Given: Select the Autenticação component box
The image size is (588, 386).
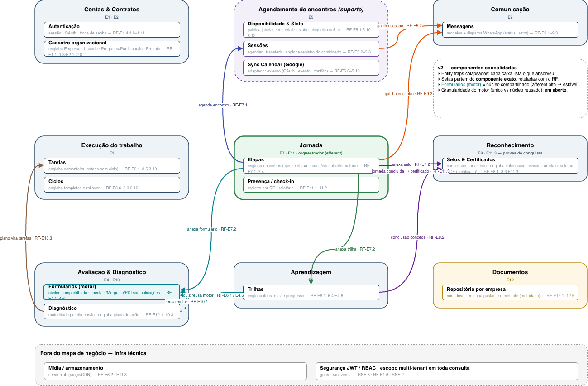Looking at the screenshot, I should (x=112, y=29).
